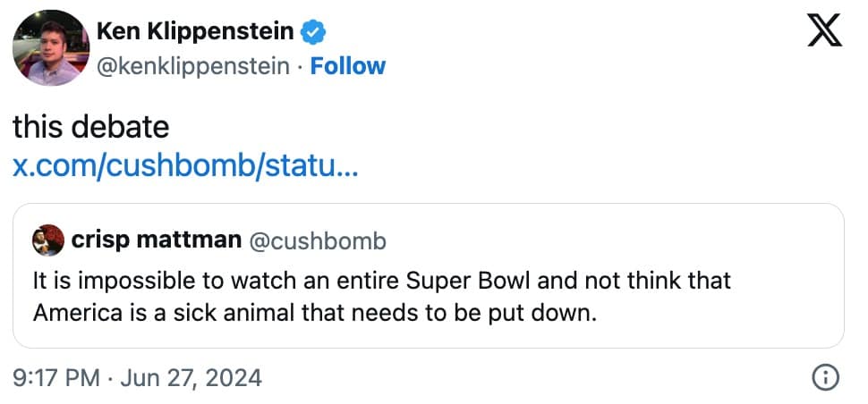Open the 9:17 PM timestamp
This screenshot has height=404, width=868.
(x=56, y=377)
